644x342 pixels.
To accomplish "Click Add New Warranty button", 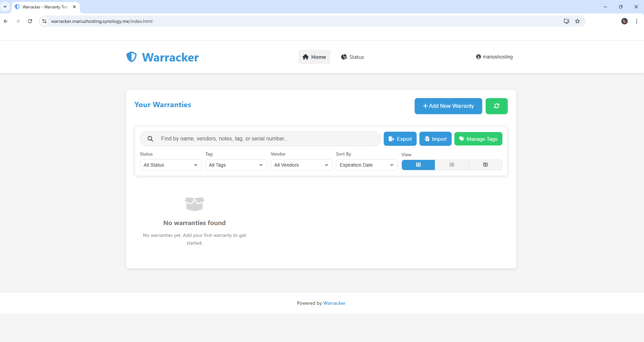I will (448, 106).
